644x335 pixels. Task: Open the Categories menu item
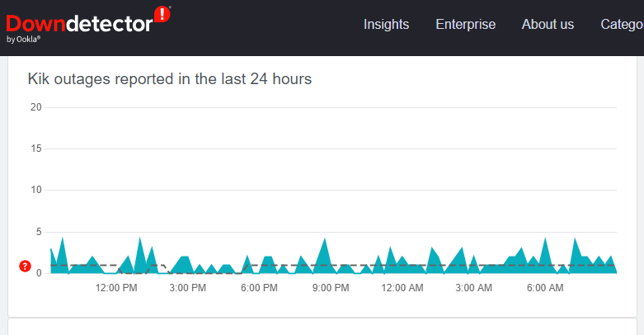tap(622, 24)
